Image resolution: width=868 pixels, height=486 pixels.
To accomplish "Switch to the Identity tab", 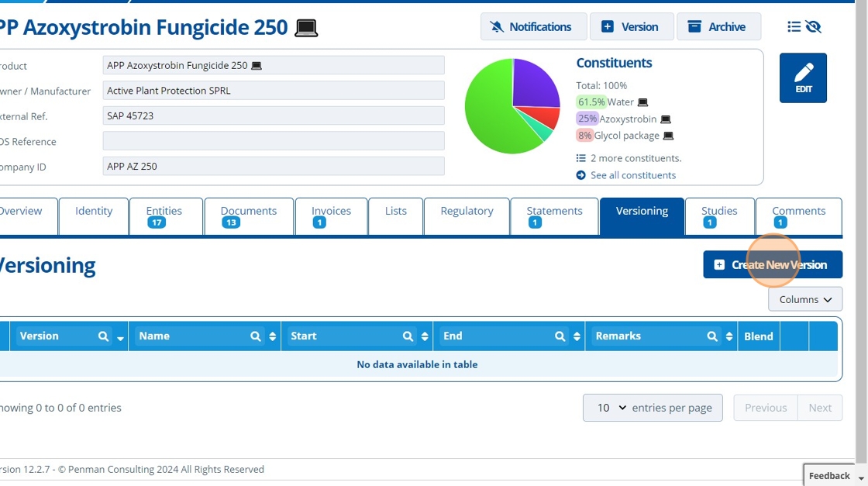I will coord(94,216).
